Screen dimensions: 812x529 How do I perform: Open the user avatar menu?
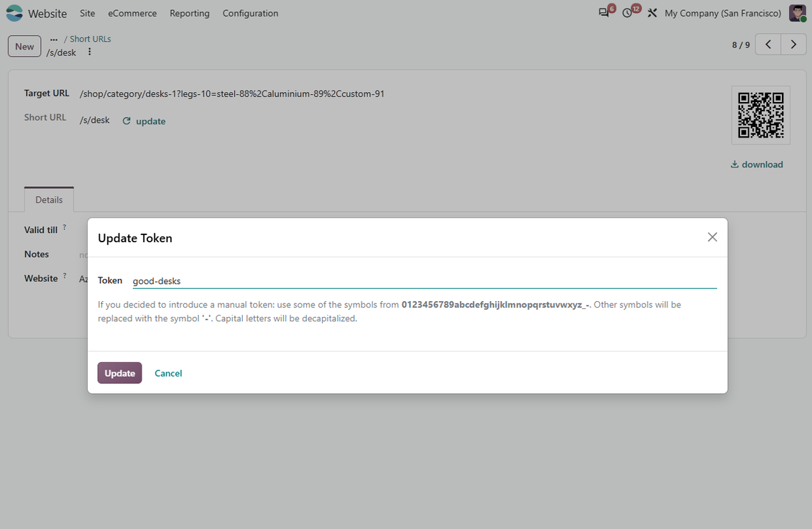(798, 13)
